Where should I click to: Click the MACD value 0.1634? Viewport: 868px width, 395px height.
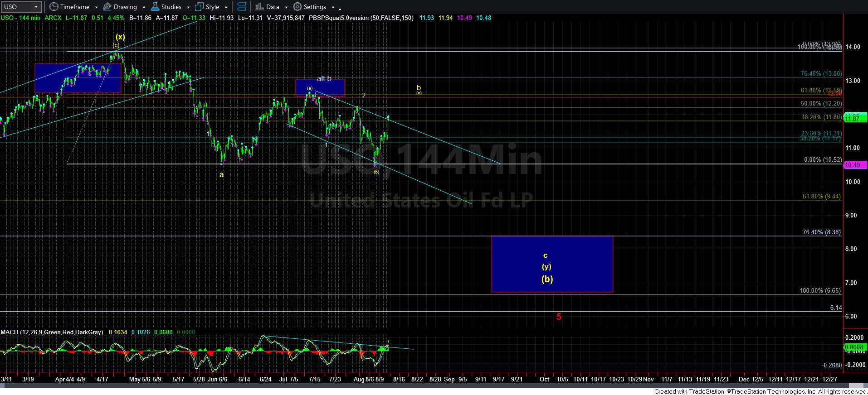(x=118, y=332)
